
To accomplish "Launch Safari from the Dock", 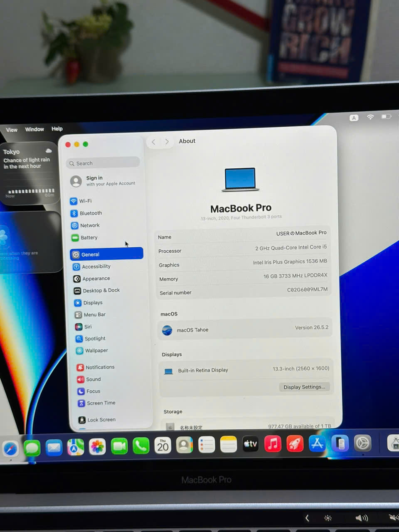I will point(10,448).
